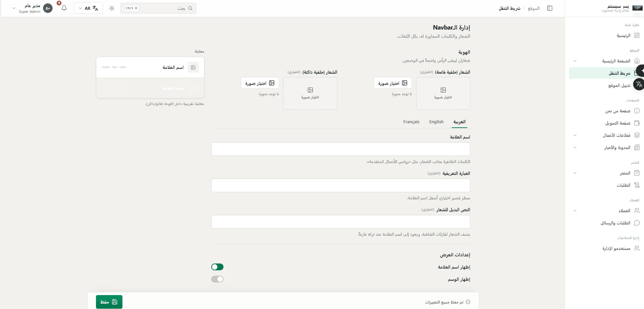Click the home icon beside الصفحة الرئيسية
The image size is (644, 309).
click(x=637, y=61)
